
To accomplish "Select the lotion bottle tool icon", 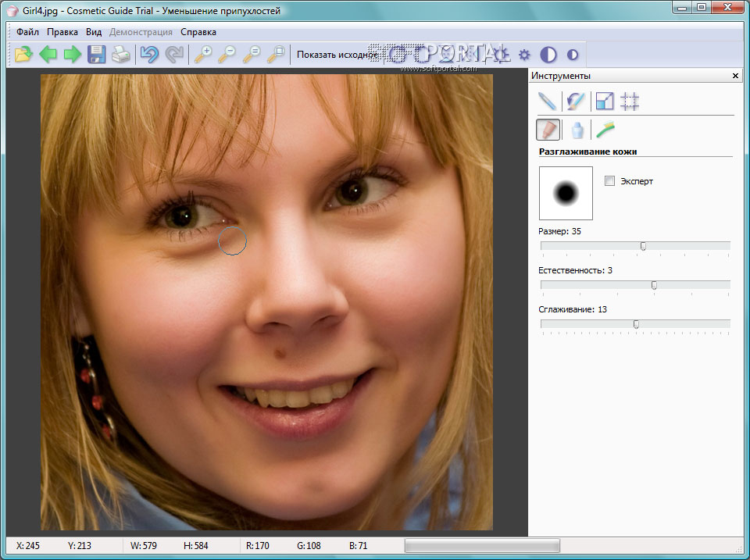I will [x=577, y=129].
